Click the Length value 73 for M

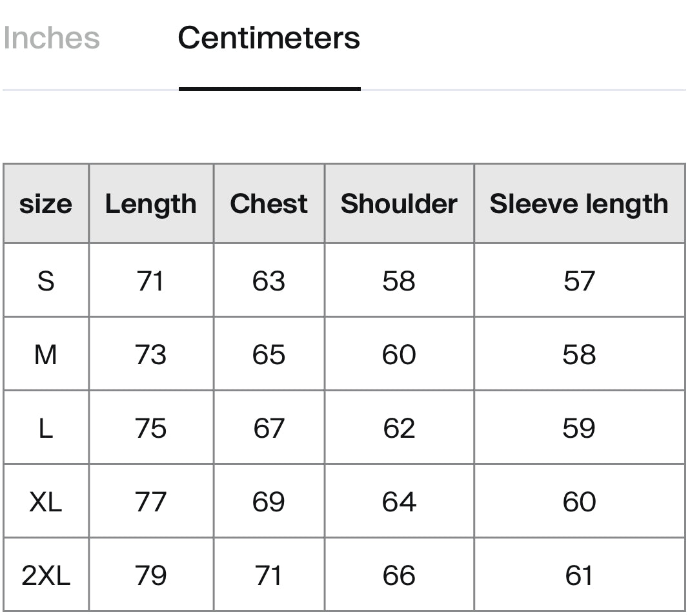tap(151, 354)
